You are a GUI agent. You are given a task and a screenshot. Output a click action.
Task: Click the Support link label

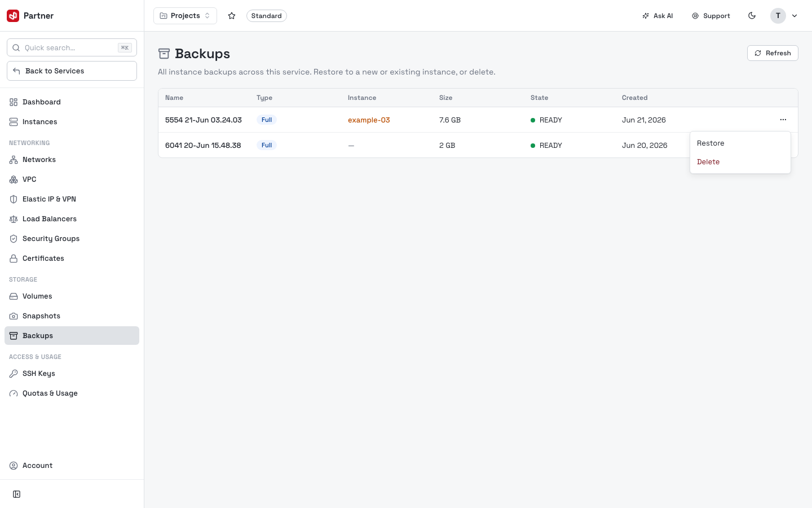(x=717, y=16)
